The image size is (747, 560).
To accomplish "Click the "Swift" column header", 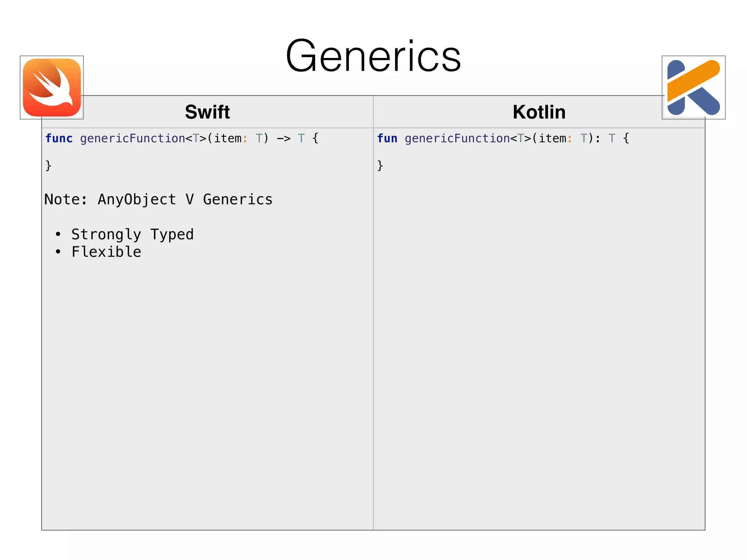I will click(x=207, y=112).
